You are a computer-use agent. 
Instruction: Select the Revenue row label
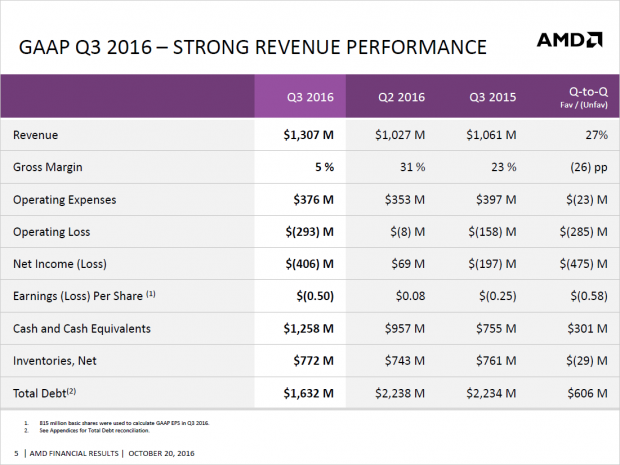click(39, 135)
